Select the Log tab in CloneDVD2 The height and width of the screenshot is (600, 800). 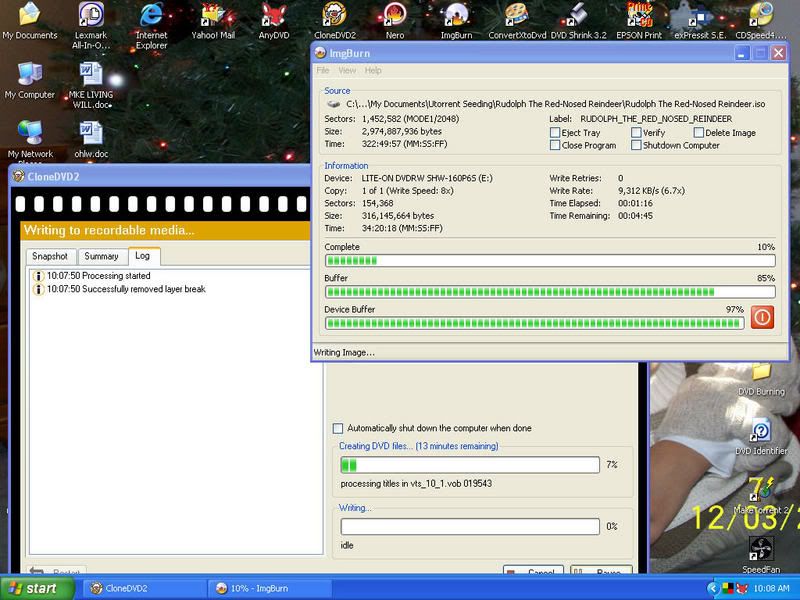143,256
